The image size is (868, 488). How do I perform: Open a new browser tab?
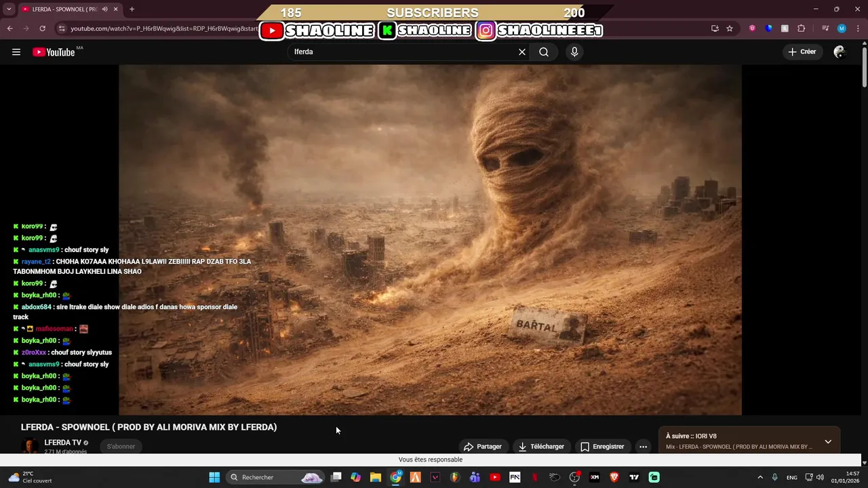(x=132, y=9)
